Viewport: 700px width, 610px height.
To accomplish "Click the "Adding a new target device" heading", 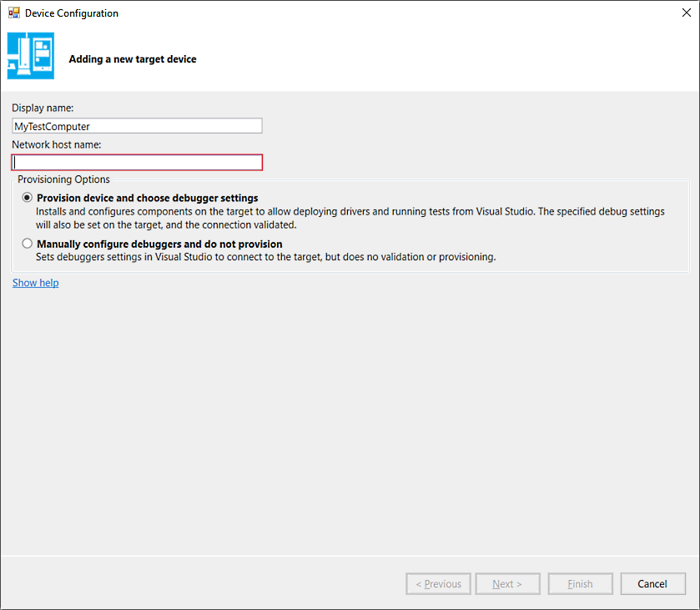I will click(132, 59).
